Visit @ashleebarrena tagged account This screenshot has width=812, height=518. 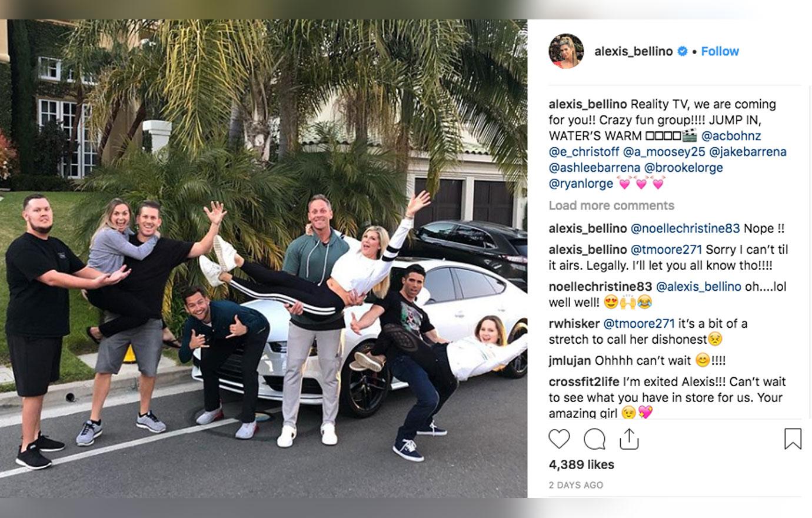click(x=594, y=168)
